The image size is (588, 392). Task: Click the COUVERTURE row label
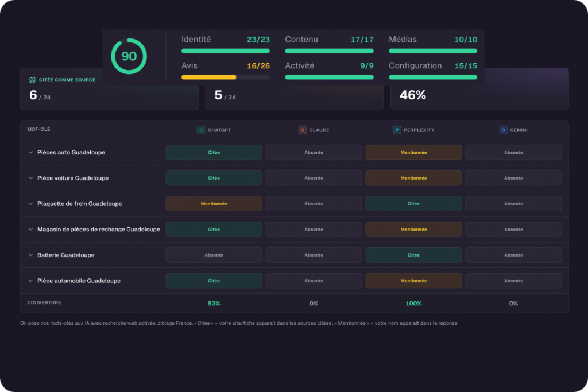[44, 303]
